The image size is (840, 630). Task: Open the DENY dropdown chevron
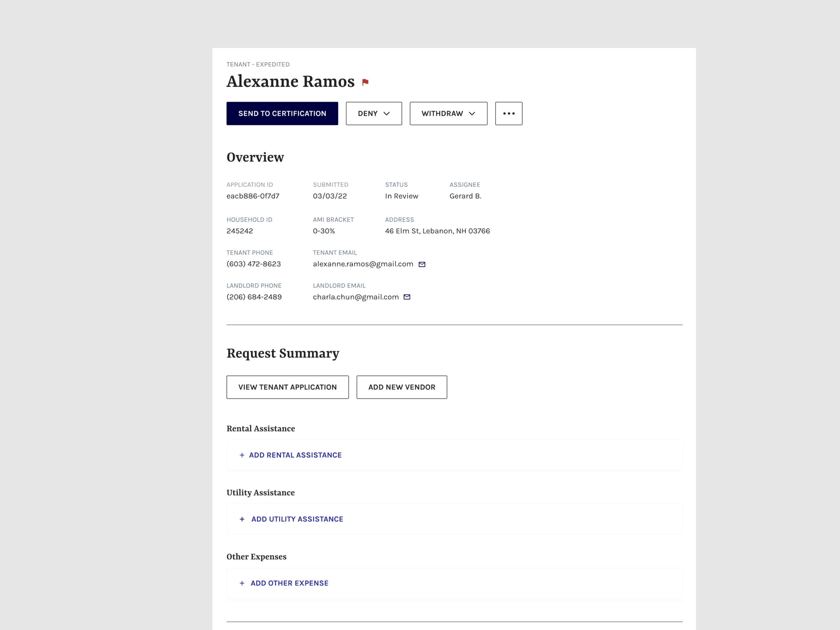pyautogui.click(x=387, y=113)
